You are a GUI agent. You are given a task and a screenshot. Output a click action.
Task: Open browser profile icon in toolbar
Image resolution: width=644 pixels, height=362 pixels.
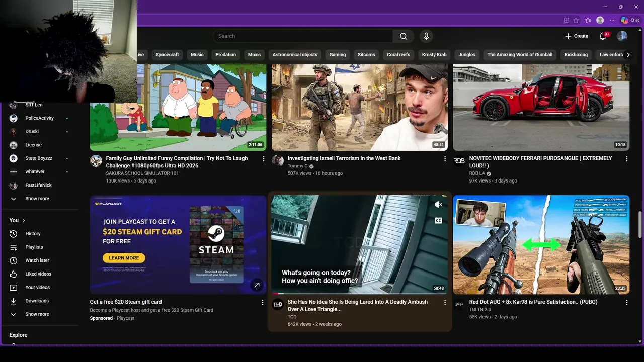point(600,20)
